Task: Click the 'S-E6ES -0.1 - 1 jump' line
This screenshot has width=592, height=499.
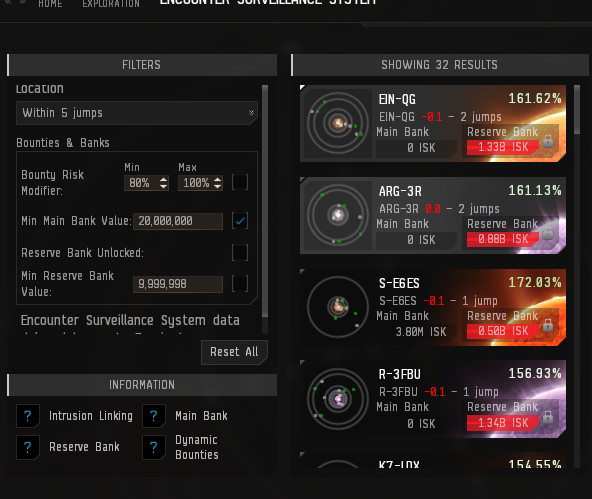Action: pos(438,301)
